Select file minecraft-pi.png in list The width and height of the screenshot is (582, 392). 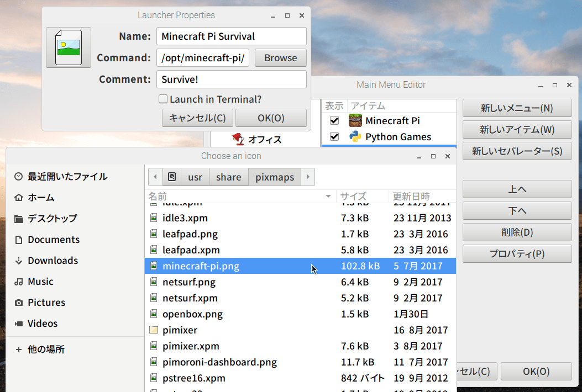(300, 266)
